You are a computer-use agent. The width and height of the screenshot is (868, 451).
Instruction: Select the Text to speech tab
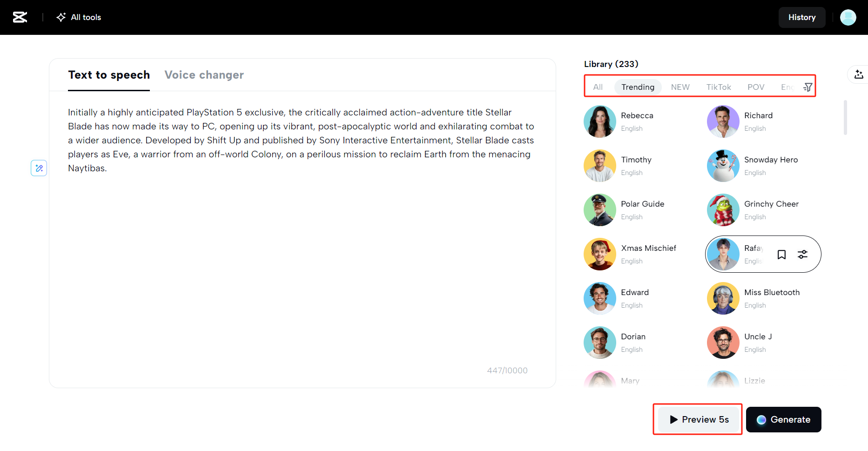point(109,75)
